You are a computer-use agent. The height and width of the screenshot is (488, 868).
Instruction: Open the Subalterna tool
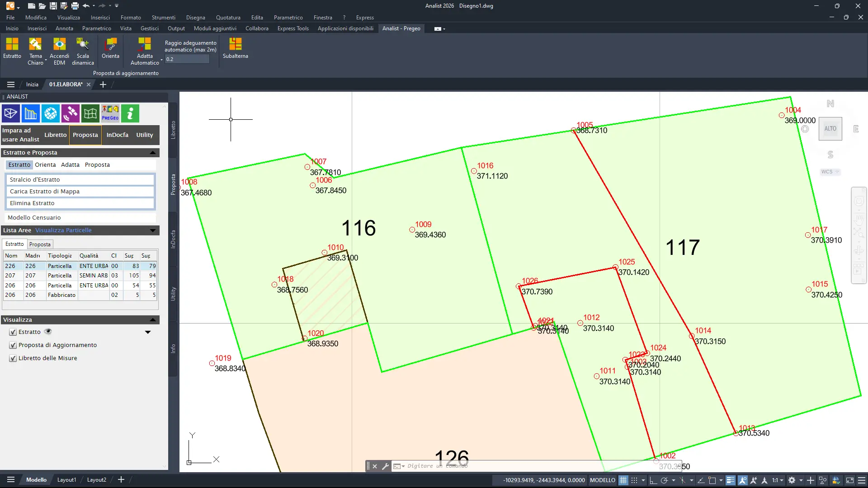(235, 49)
